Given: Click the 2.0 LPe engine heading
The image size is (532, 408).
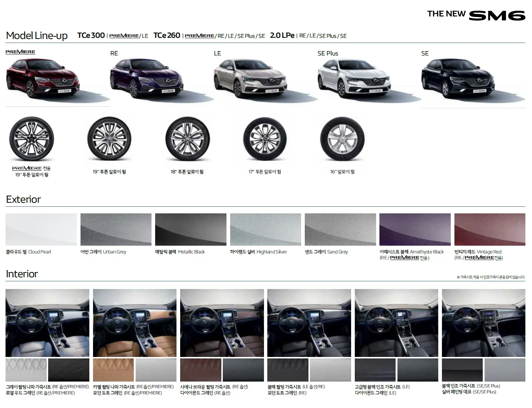Looking at the screenshot, I should (x=282, y=35).
